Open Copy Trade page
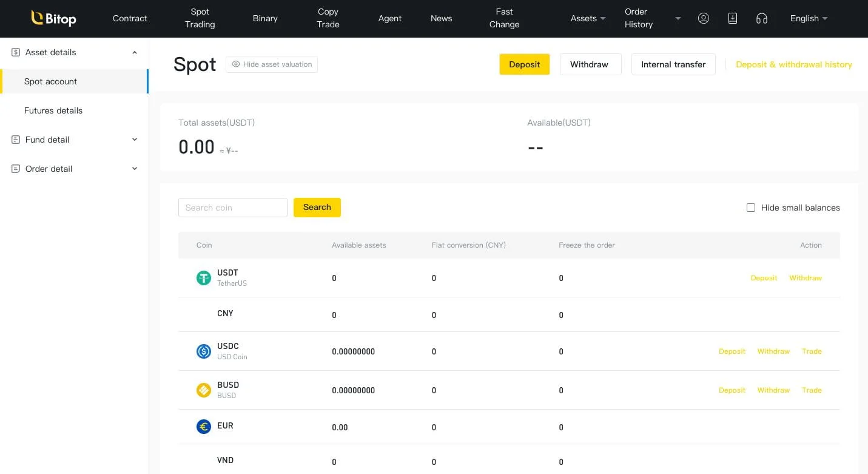868x474 pixels. coord(328,18)
